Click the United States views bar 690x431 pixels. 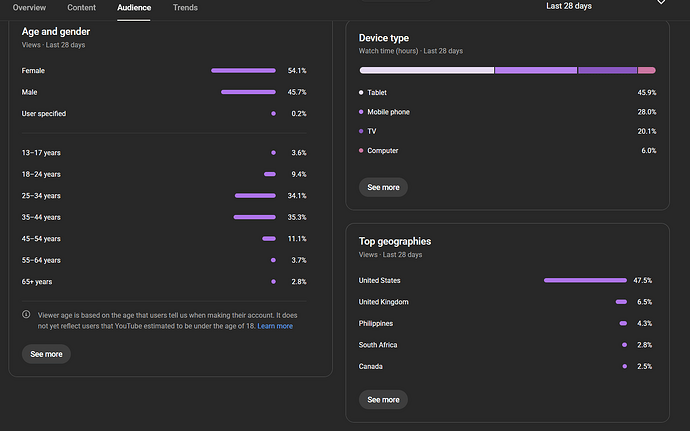[585, 280]
